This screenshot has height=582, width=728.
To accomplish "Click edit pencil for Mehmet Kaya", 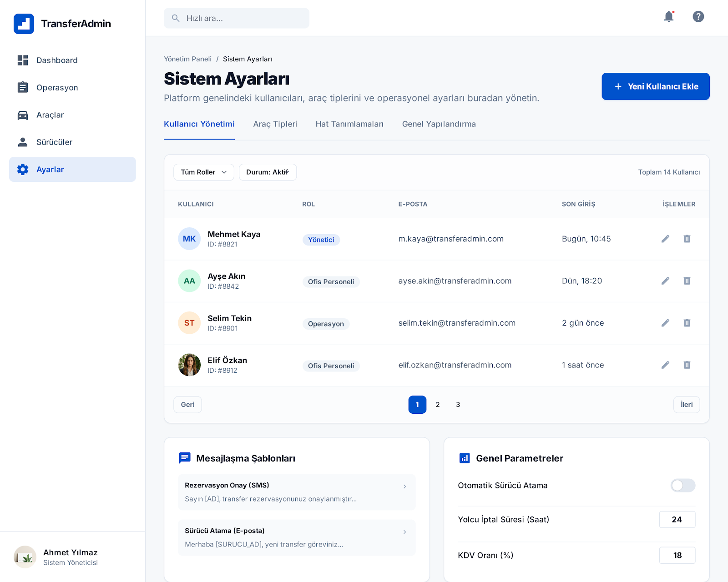I will (x=665, y=239).
